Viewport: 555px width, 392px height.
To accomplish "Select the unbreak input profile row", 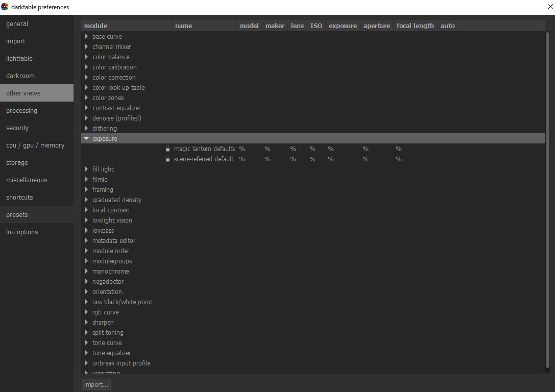I will (x=313, y=363).
